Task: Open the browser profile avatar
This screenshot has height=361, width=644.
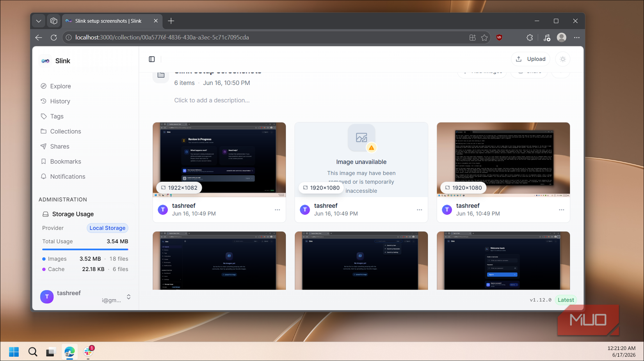Action: pos(561,37)
